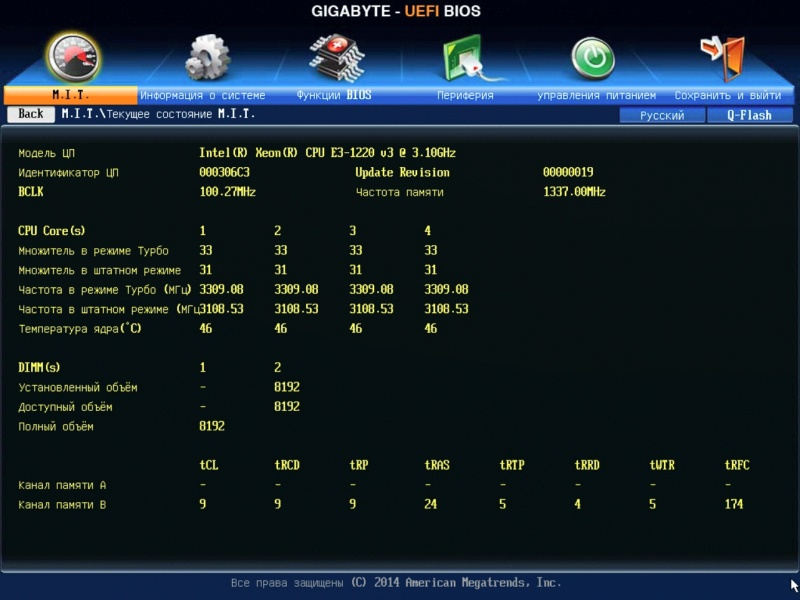Image resolution: width=800 pixels, height=600 pixels.
Task: Open the управления питанием tab
Action: click(596, 95)
